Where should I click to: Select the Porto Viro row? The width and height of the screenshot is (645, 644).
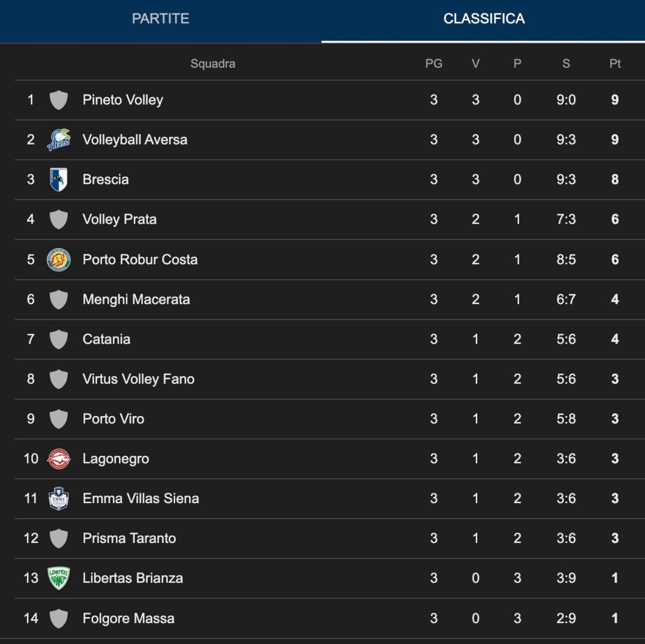(113, 419)
